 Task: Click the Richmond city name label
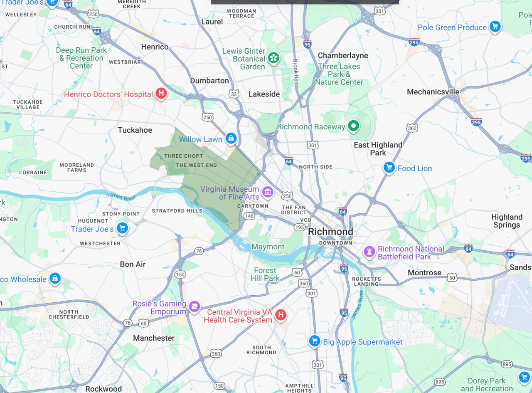tap(330, 232)
